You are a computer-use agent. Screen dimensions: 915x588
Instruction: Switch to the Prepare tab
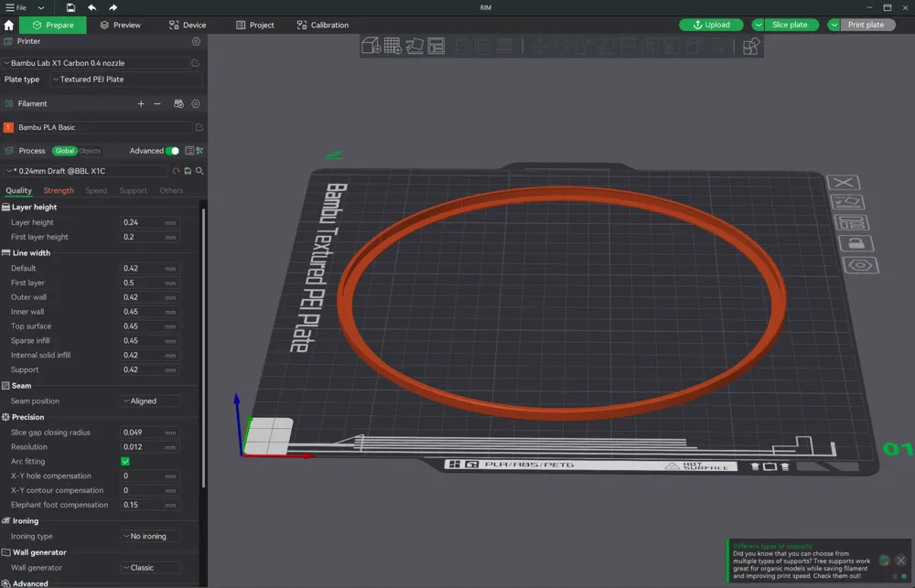click(x=53, y=25)
